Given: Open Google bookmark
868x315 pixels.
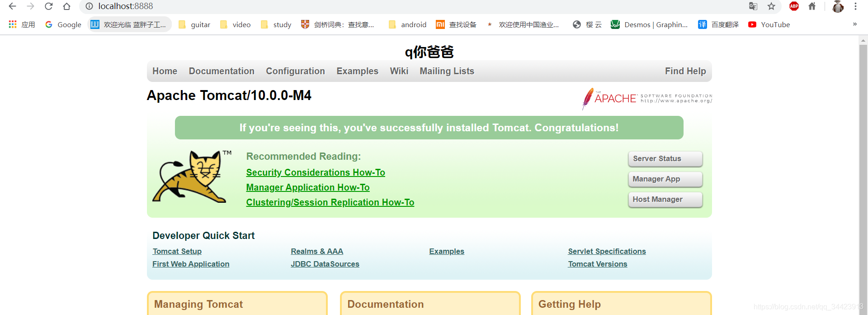Looking at the screenshot, I should 63,24.
